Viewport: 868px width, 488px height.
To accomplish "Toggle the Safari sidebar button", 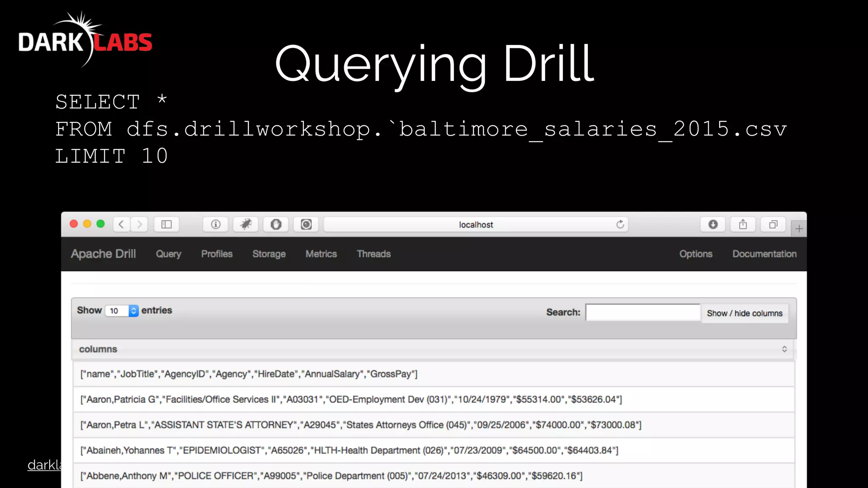I will click(167, 224).
